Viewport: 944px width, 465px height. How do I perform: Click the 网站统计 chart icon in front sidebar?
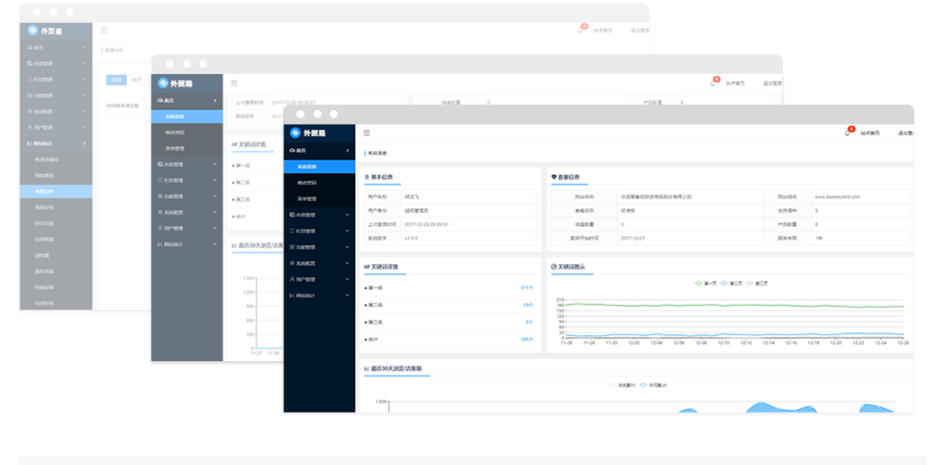tap(292, 296)
